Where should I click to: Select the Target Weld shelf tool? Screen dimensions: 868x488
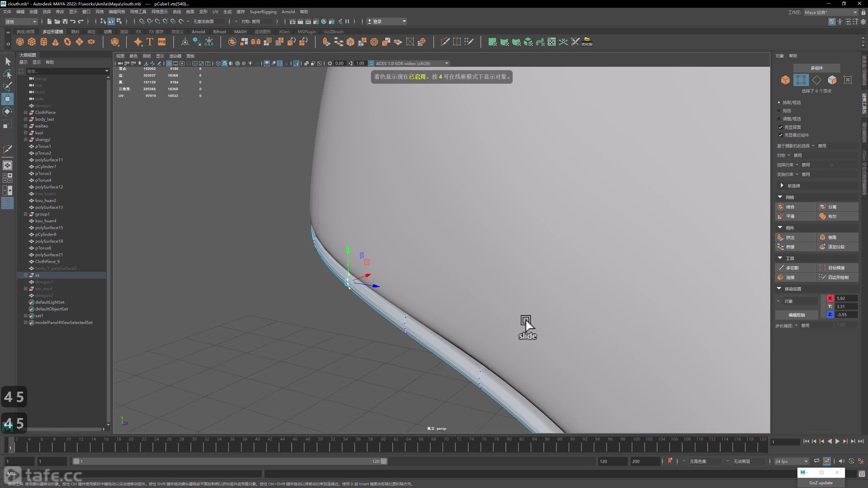[x=457, y=42]
